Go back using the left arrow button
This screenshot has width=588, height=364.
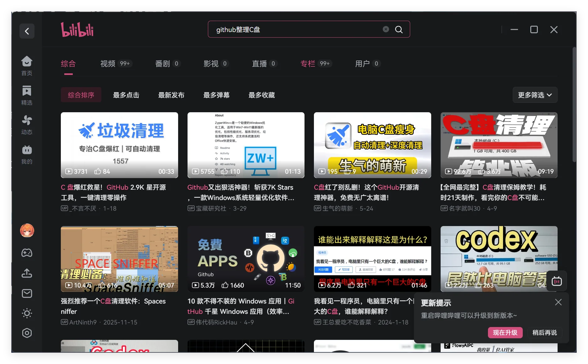27,31
